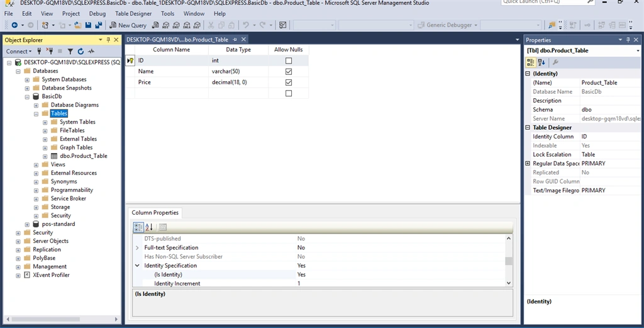The width and height of the screenshot is (644, 328).
Task: Show Column Properties categorized view
Action: pos(138,227)
